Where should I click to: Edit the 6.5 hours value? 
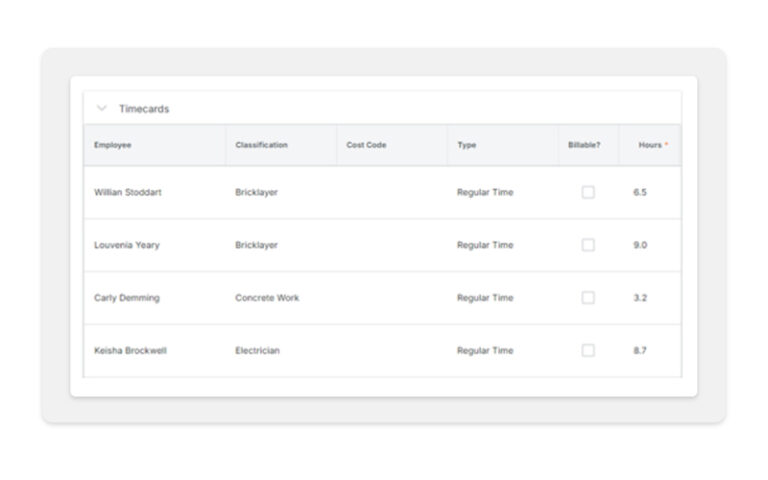point(640,192)
